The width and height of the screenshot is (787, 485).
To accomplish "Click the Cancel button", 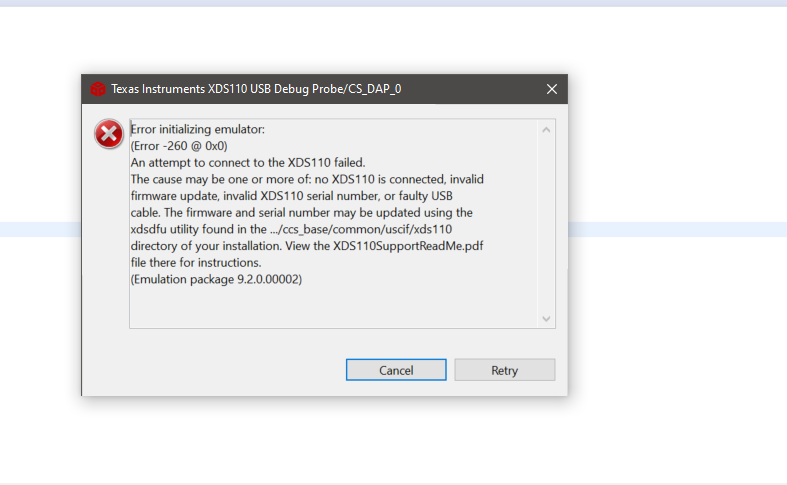I will click(396, 370).
